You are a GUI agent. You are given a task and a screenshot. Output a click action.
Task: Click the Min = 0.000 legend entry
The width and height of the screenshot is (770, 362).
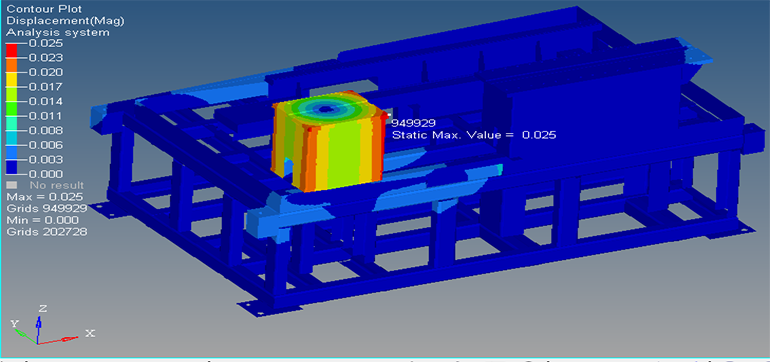[x=42, y=220]
